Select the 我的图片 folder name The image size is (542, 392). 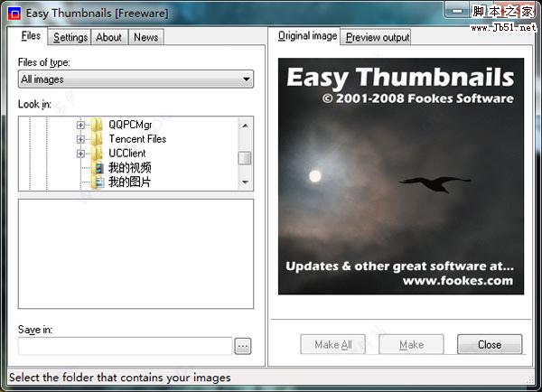(x=129, y=182)
